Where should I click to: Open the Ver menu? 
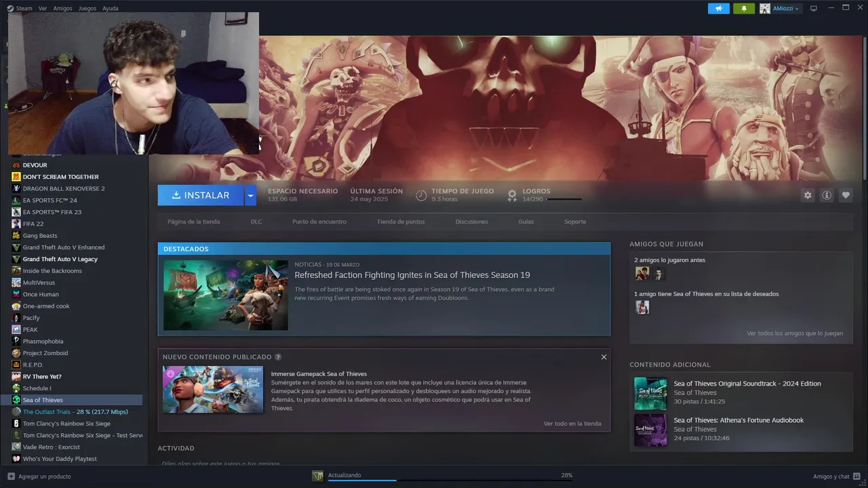(x=43, y=8)
